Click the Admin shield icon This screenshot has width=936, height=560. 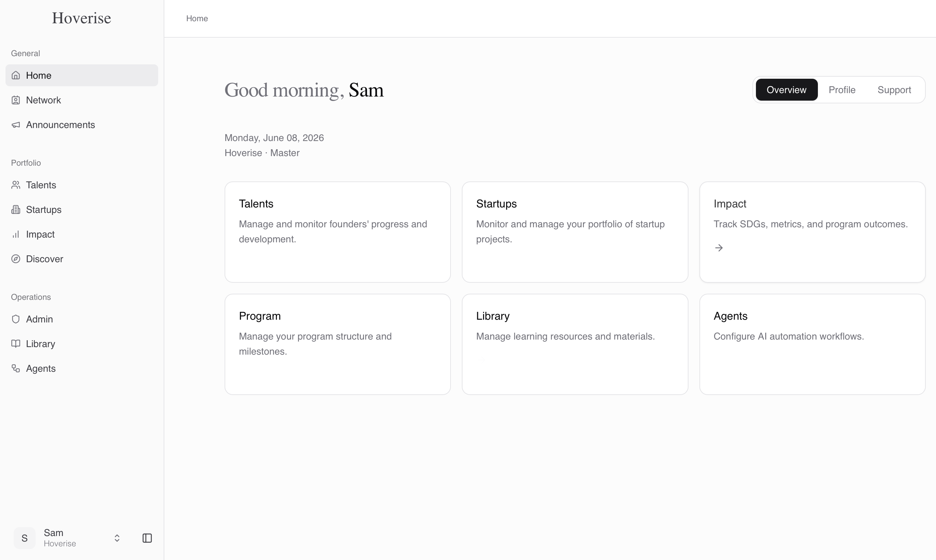point(15,319)
